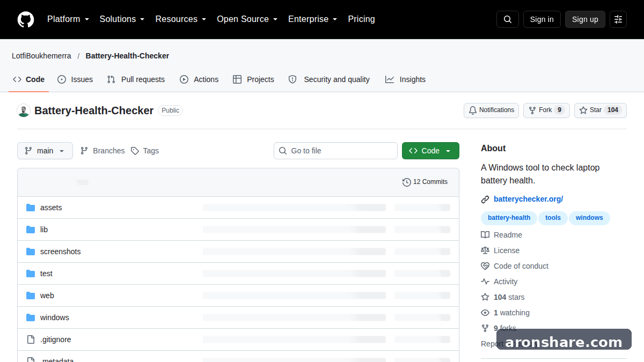The height and width of the screenshot is (362, 644).
Task: Open the green Code dropdown button
Action: click(430, 151)
